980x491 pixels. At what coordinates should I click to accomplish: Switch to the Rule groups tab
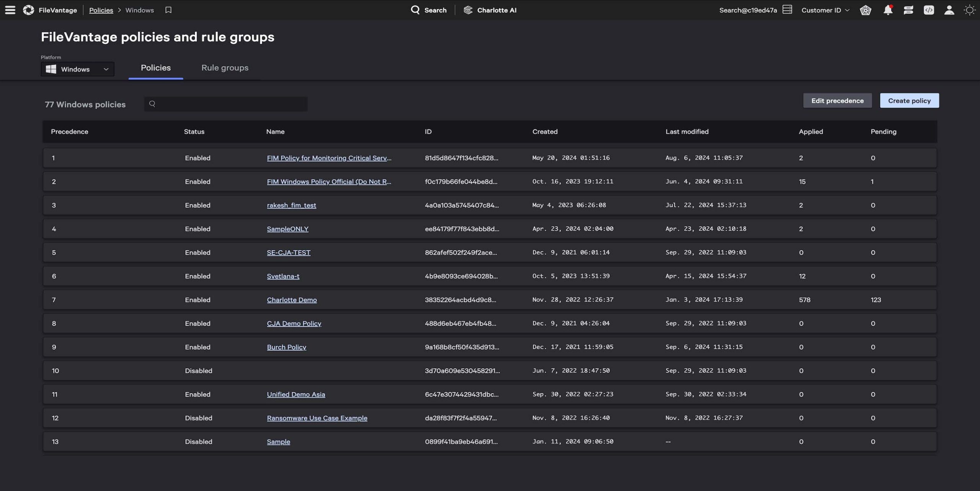click(225, 67)
